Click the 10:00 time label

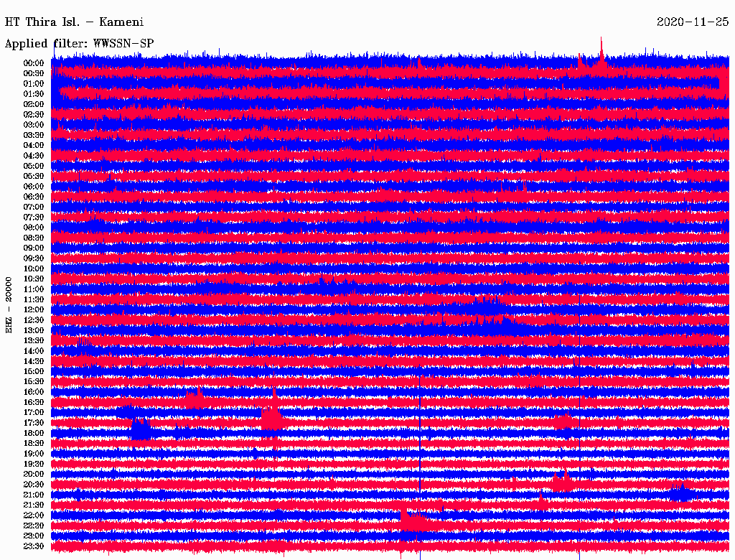[34, 269]
